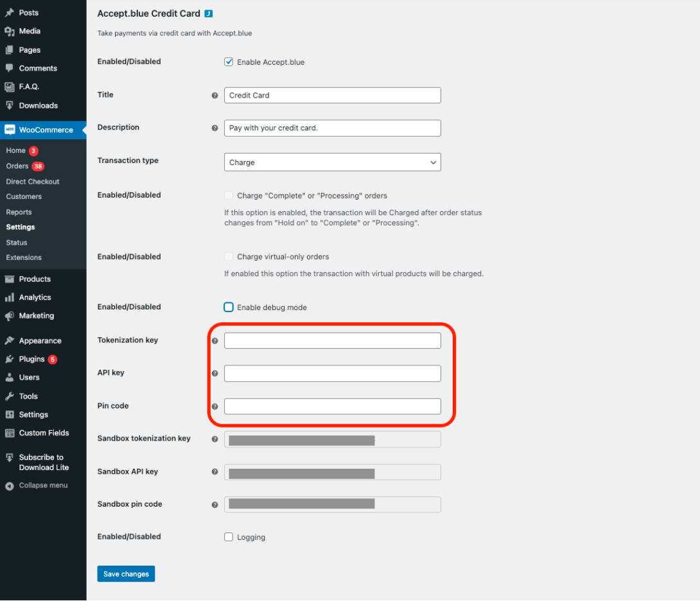Viewport: 700px width, 601px height.
Task: Click the Products box icon
Action: [x=10, y=279]
